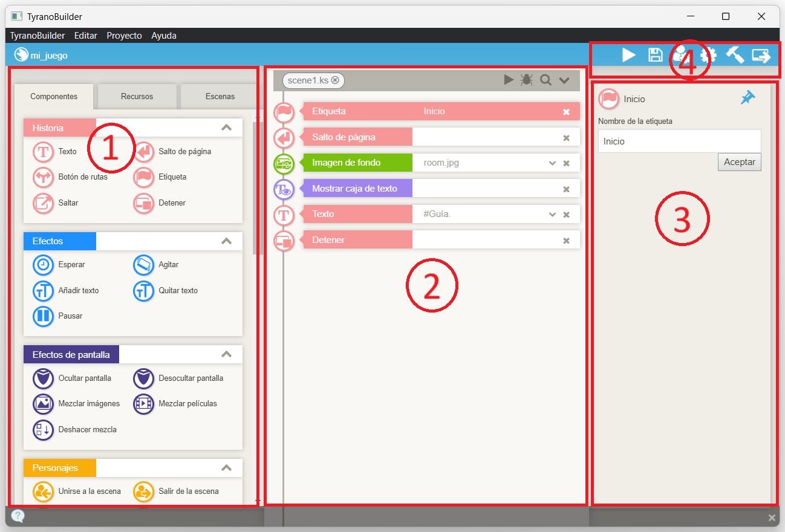785x532 pixels.
Task: Close the bottom status bar
Action: (772, 517)
